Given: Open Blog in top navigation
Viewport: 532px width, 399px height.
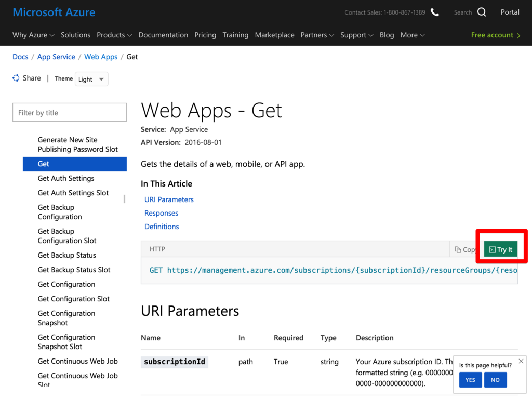Looking at the screenshot, I should coord(387,35).
